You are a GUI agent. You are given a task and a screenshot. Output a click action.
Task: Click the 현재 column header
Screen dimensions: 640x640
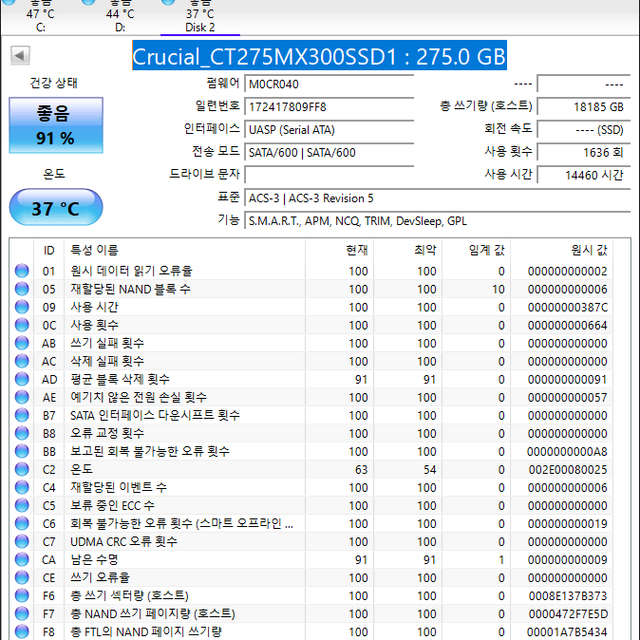click(x=340, y=250)
